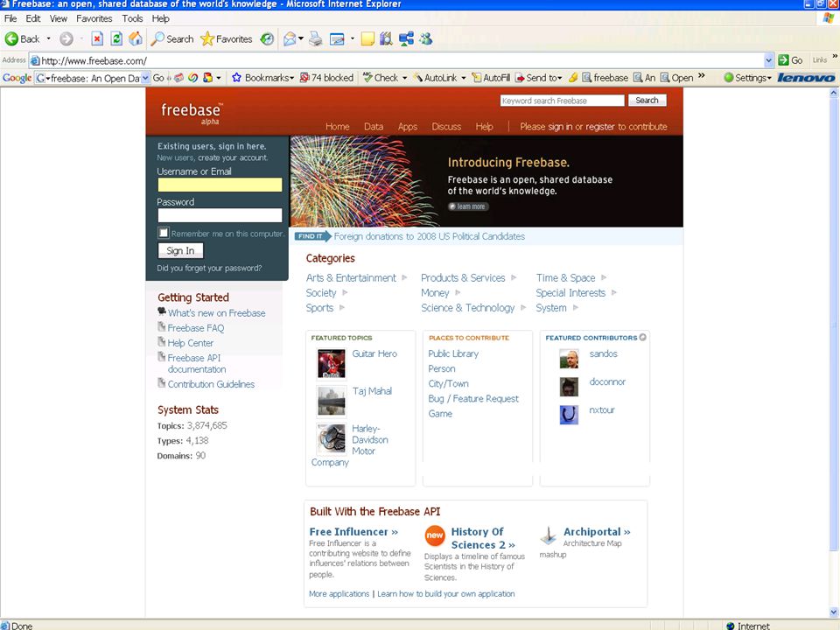Click the green Settings icon on Google toolbar
Viewport: 840px width, 630px height.
[x=728, y=78]
